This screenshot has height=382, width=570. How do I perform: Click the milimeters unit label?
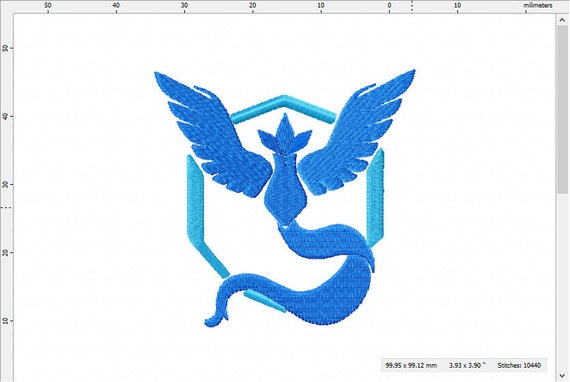[x=538, y=5]
